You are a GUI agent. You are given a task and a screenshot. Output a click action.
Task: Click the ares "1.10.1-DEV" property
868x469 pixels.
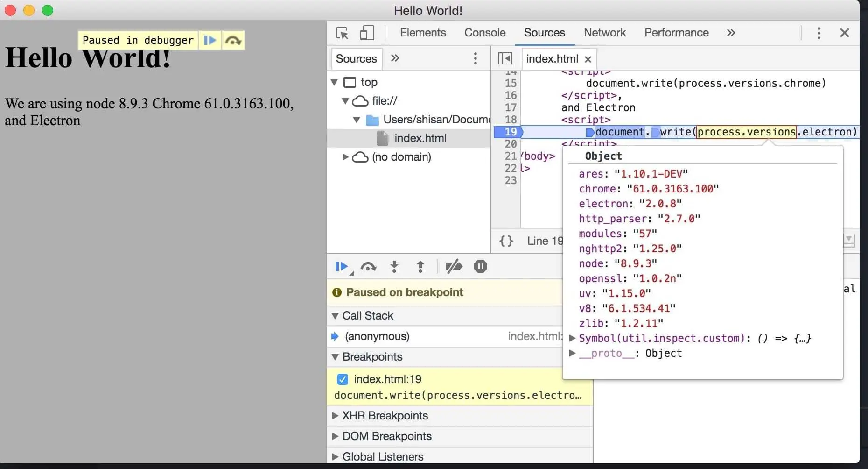pyautogui.click(x=633, y=174)
